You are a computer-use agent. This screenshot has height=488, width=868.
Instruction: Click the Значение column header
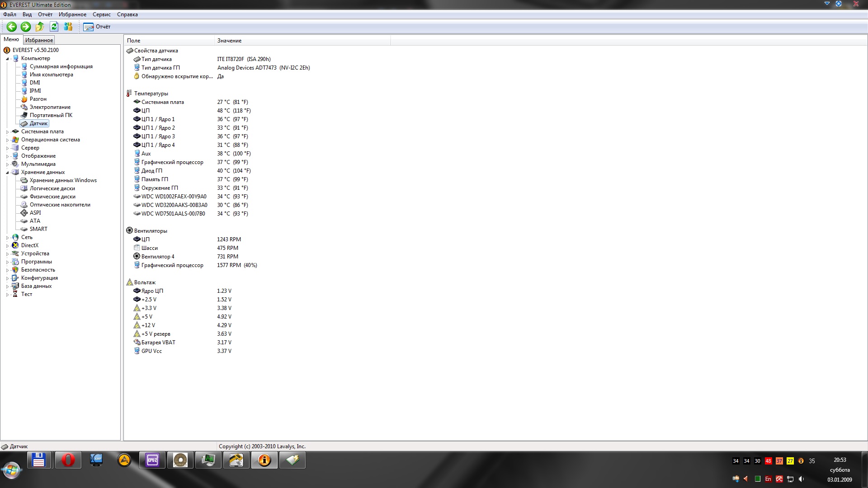(302, 41)
